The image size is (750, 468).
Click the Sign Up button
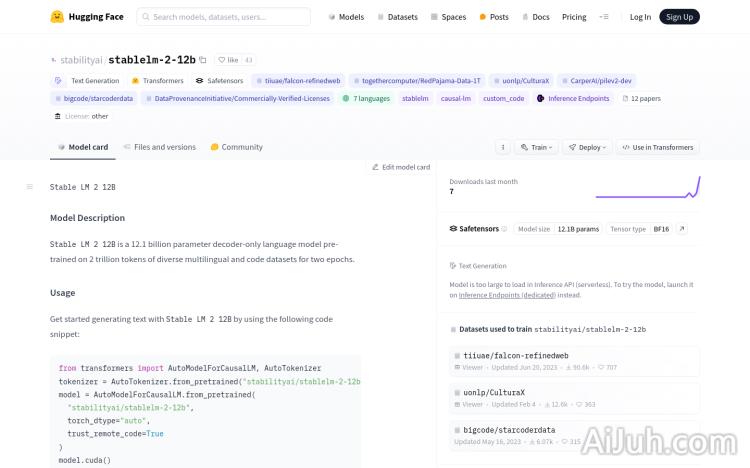(x=679, y=17)
